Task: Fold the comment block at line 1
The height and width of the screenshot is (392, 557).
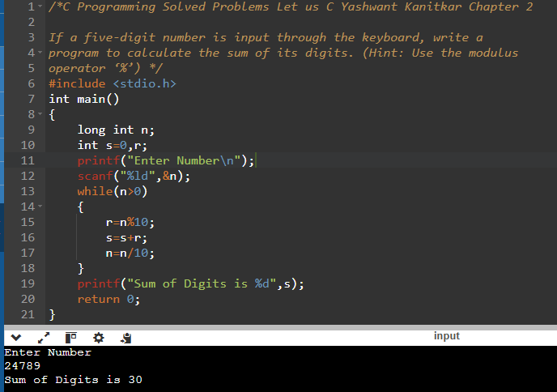Action: [x=40, y=6]
